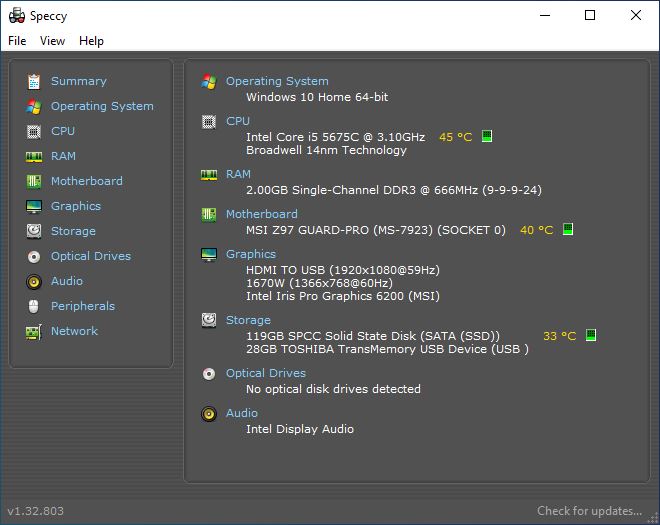Click the green temperature indicator beside CPU 45 °C
This screenshot has height=525, width=660.
click(x=487, y=136)
